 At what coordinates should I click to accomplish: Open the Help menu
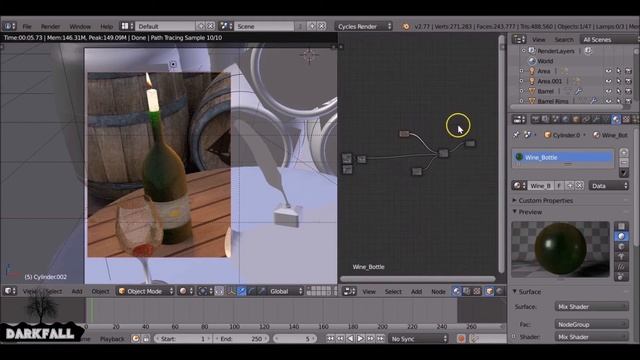click(x=107, y=27)
